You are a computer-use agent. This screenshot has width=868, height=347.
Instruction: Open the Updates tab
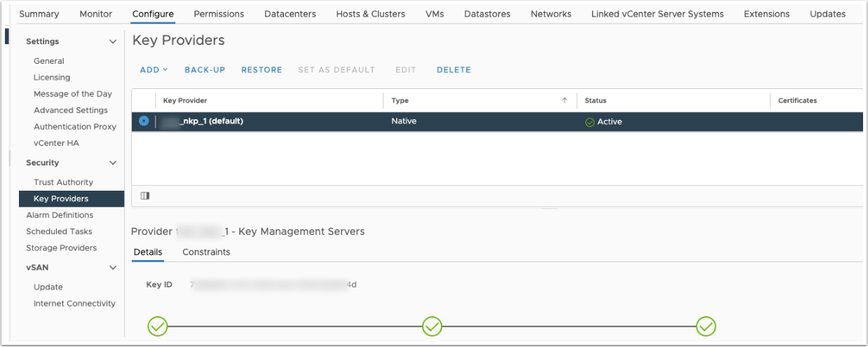828,14
